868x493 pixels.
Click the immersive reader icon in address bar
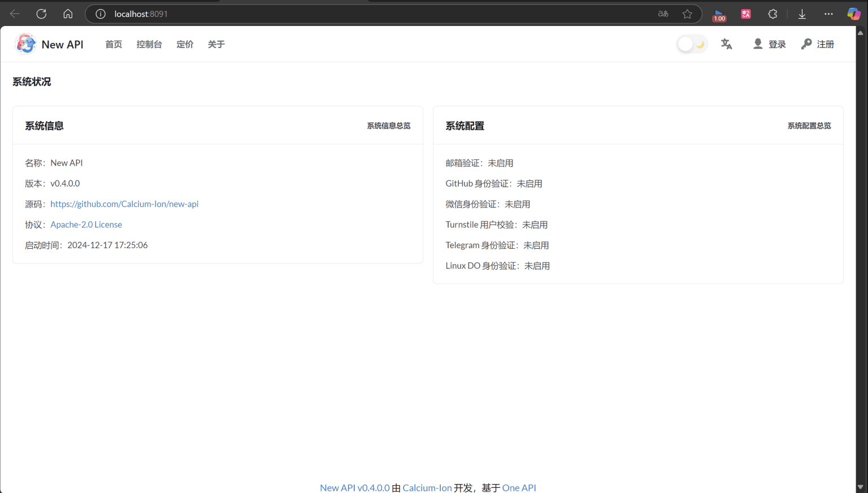click(x=662, y=14)
